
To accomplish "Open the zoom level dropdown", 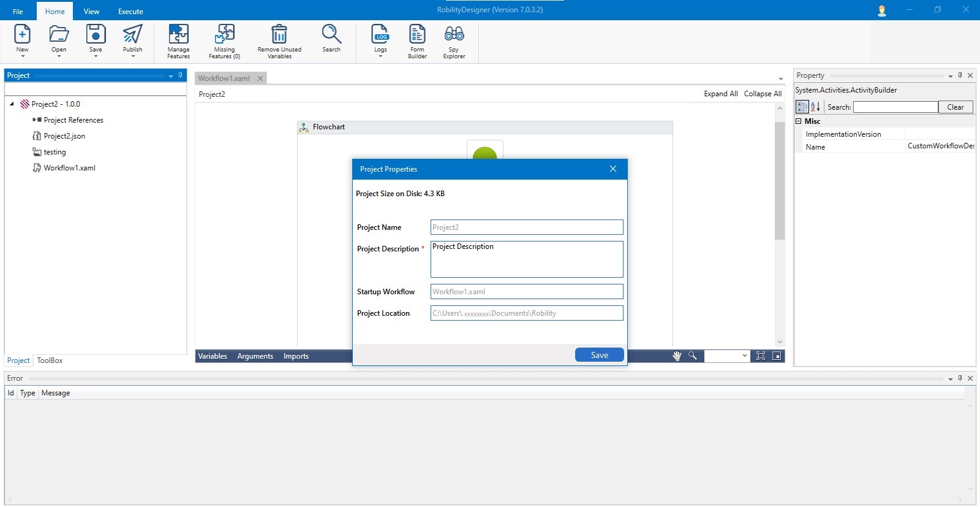I will (x=745, y=356).
